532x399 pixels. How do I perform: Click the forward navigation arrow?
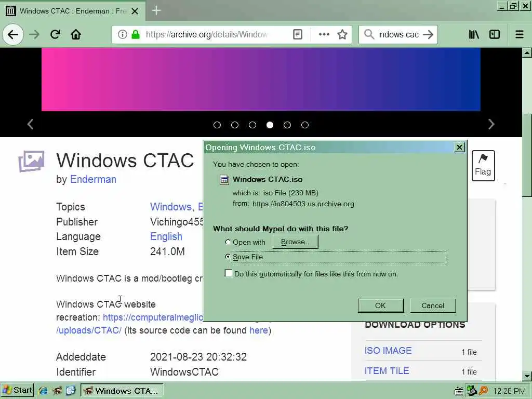pos(34,35)
